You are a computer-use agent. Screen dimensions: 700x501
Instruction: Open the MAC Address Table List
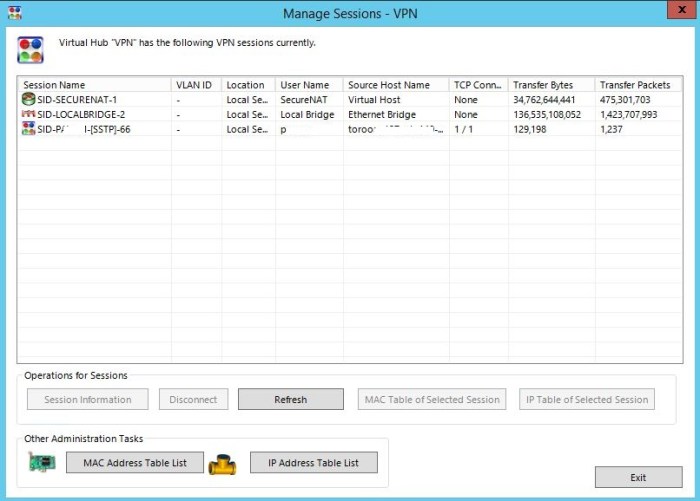click(135, 463)
